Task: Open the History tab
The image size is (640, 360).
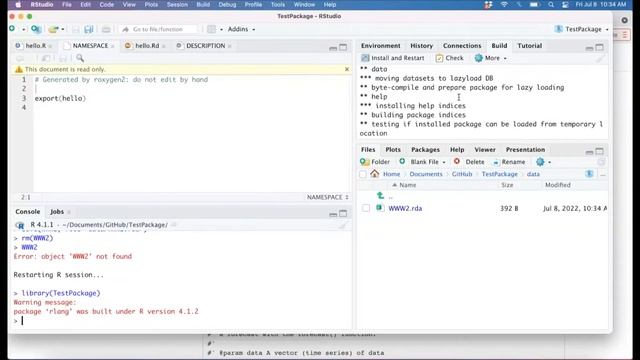Action: (421, 46)
